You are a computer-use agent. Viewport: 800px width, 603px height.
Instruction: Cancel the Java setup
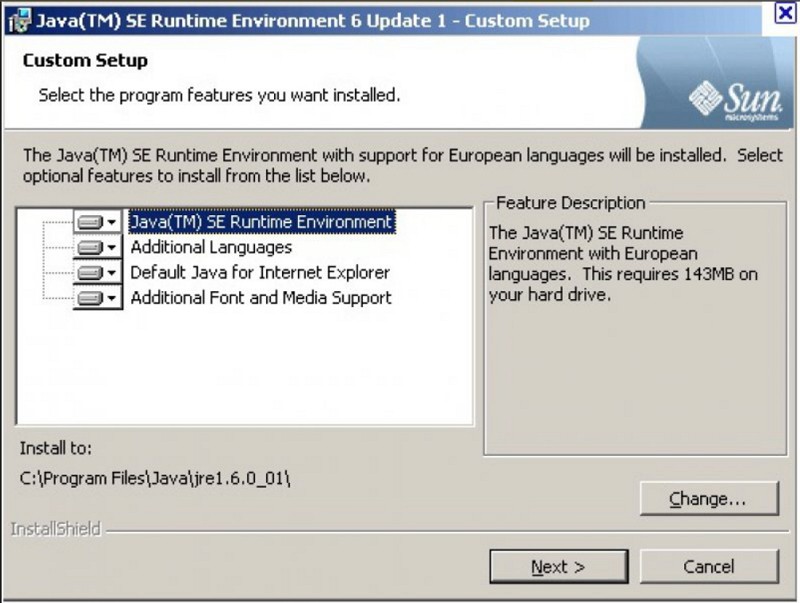709,566
